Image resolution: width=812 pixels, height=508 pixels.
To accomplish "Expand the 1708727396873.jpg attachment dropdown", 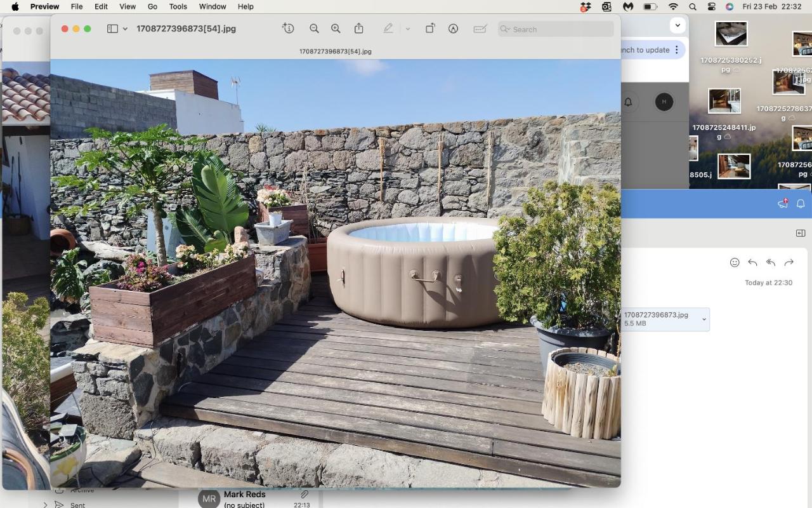I will [x=704, y=319].
